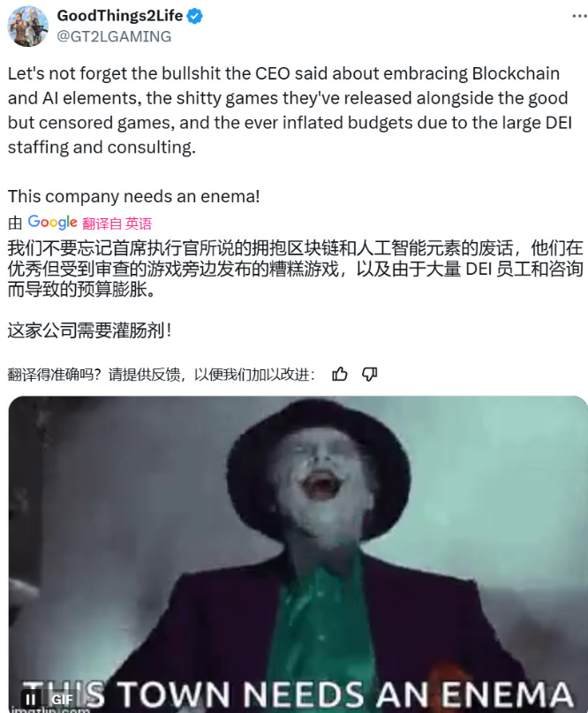Image resolution: width=588 pixels, height=713 pixels.
Task: Click the original English tweet paragraph
Action: click(x=290, y=110)
